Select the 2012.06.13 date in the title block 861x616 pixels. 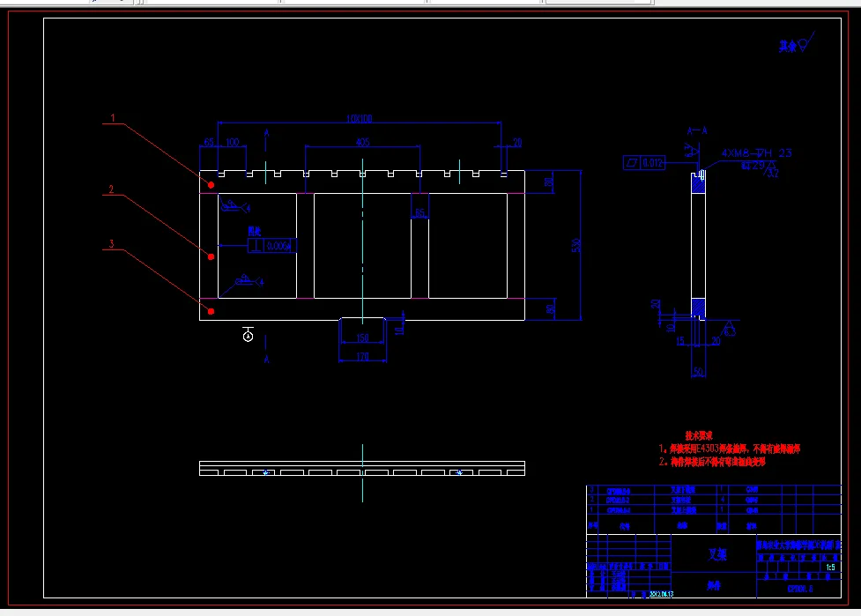[x=661, y=594]
